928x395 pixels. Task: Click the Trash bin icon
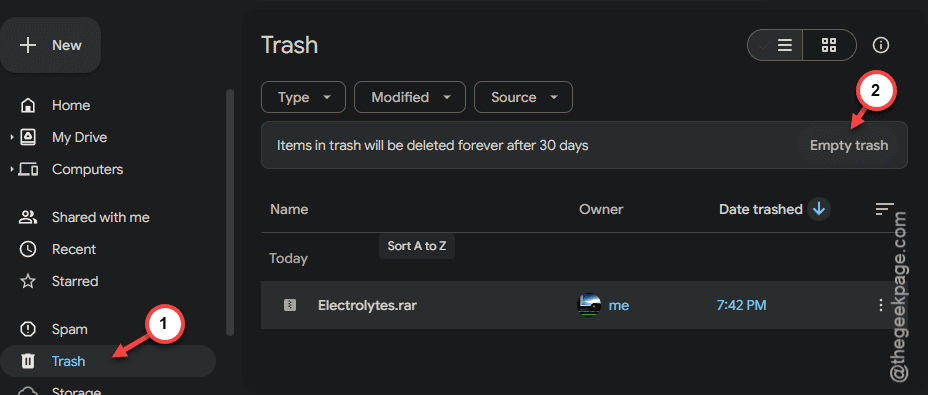click(x=28, y=361)
